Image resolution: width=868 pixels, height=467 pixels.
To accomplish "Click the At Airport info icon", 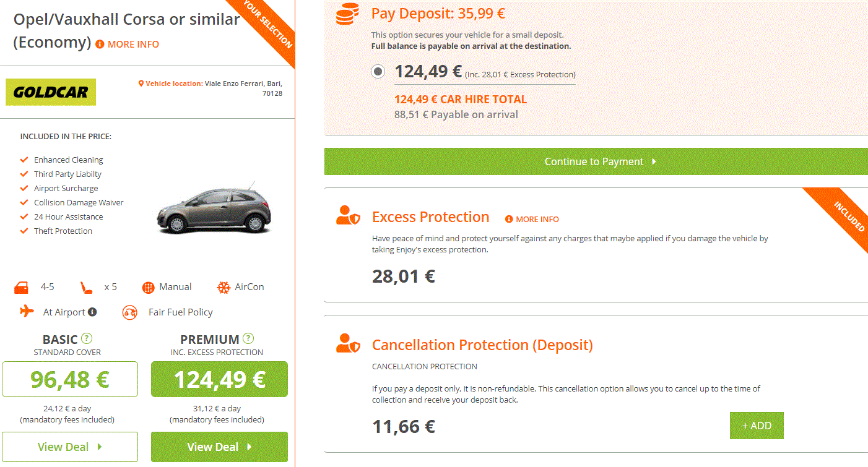I will 92,312.
